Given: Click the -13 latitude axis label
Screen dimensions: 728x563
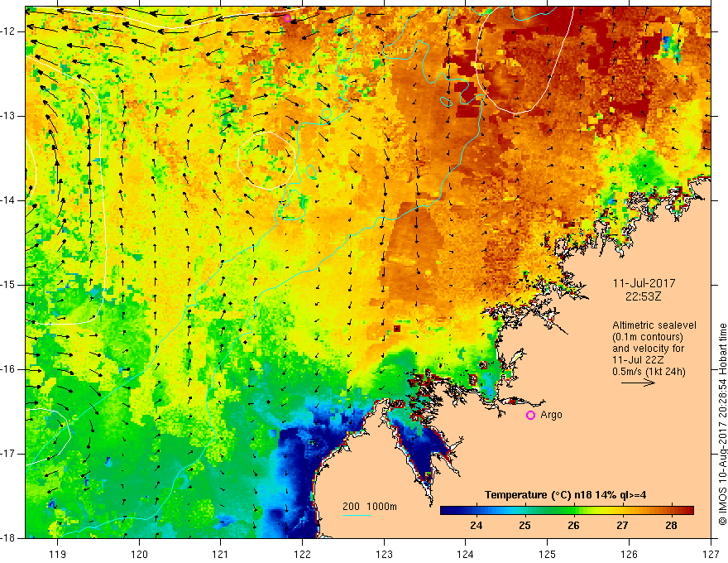Looking at the screenshot, I should pos(8,116).
